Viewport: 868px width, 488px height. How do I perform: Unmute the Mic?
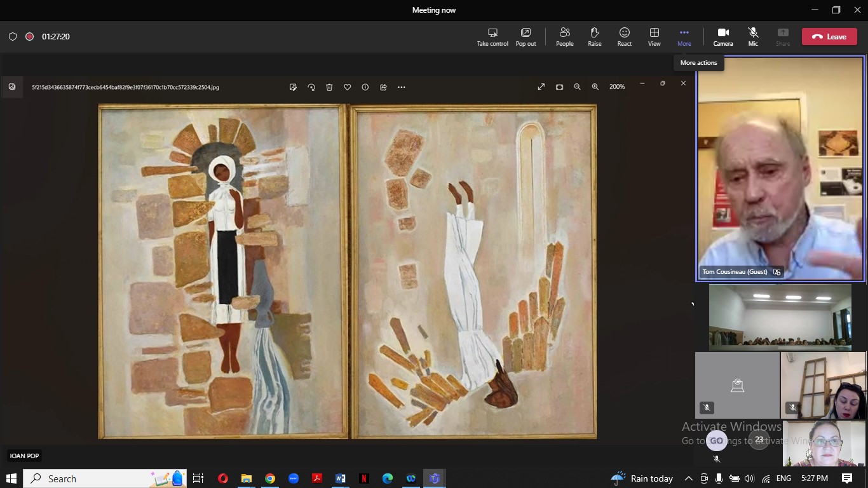tap(752, 37)
